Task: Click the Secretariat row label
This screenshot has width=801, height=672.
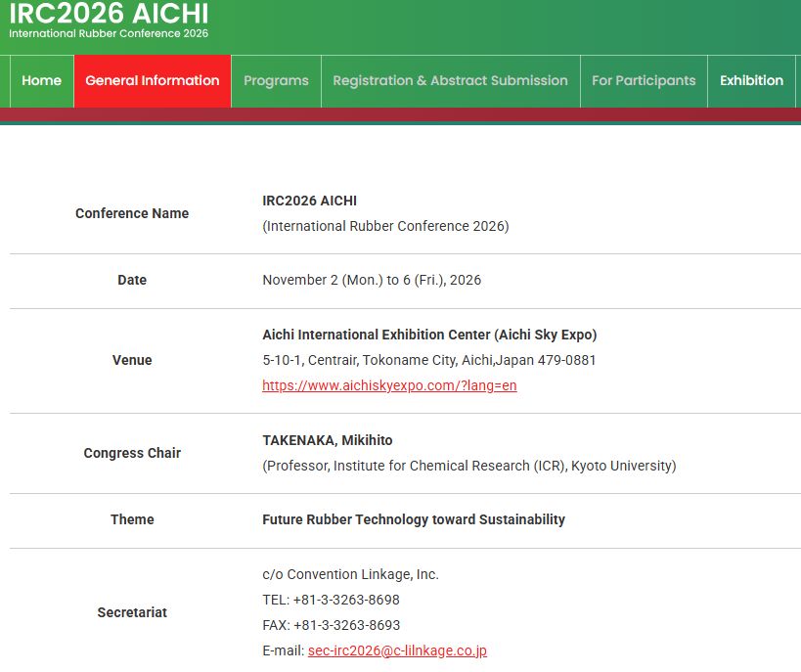Action: click(132, 612)
